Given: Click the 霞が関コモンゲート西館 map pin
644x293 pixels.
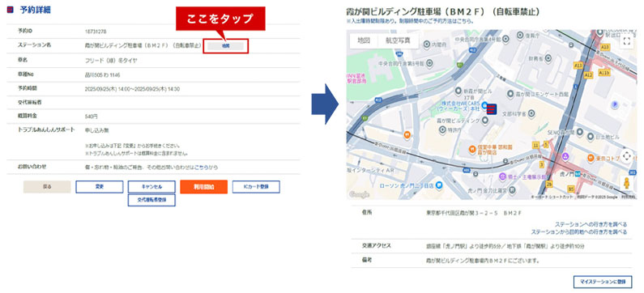Looking at the screenshot, I should (x=510, y=95).
